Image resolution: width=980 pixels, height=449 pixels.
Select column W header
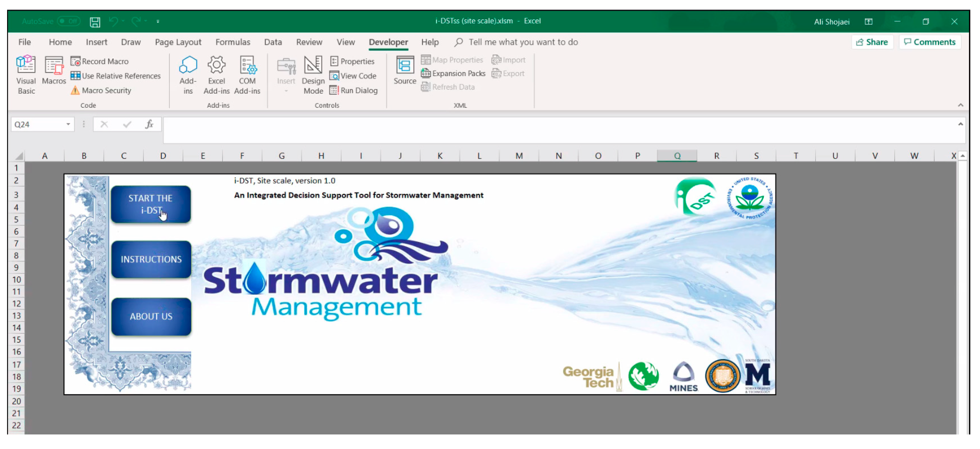(914, 156)
